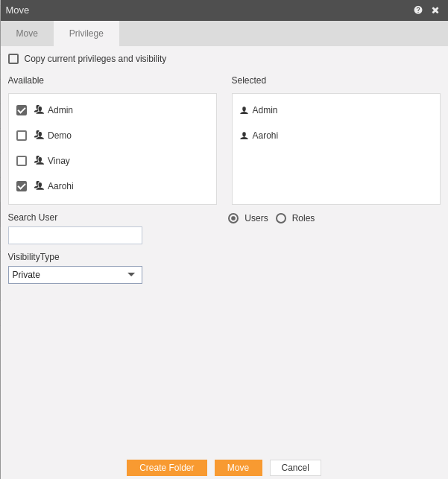Image resolution: width=448 pixels, height=479 pixels.
Task: Focus the Search User input field
Action: (x=75, y=235)
